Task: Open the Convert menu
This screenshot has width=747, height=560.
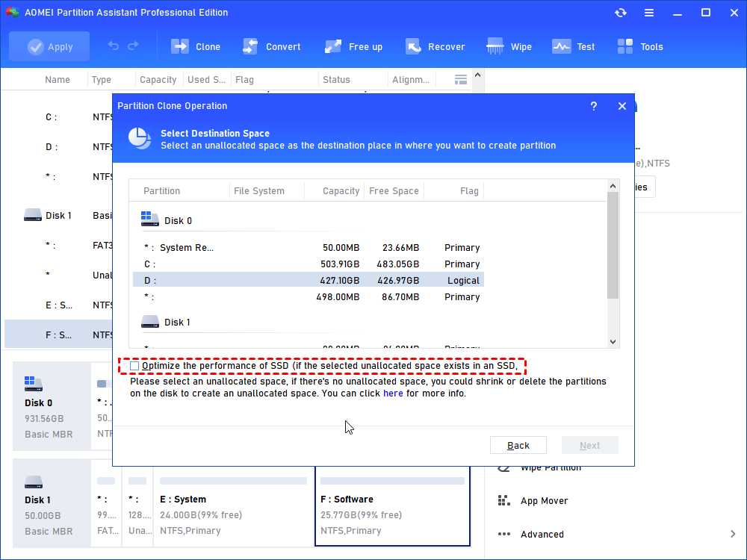Action: click(x=272, y=46)
